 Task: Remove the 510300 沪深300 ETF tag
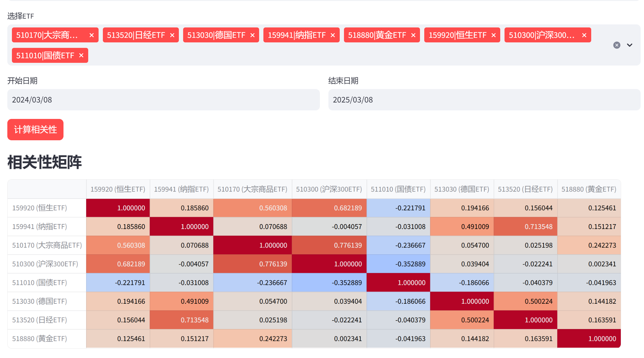(x=584, y=35)
